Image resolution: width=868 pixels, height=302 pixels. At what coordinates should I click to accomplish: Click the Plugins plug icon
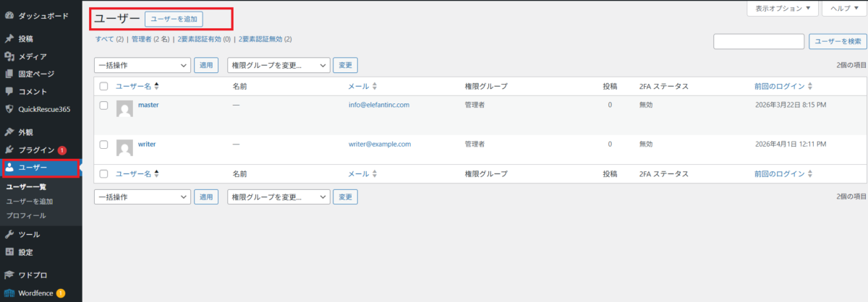pyautogui.click(x=9, y=150)
